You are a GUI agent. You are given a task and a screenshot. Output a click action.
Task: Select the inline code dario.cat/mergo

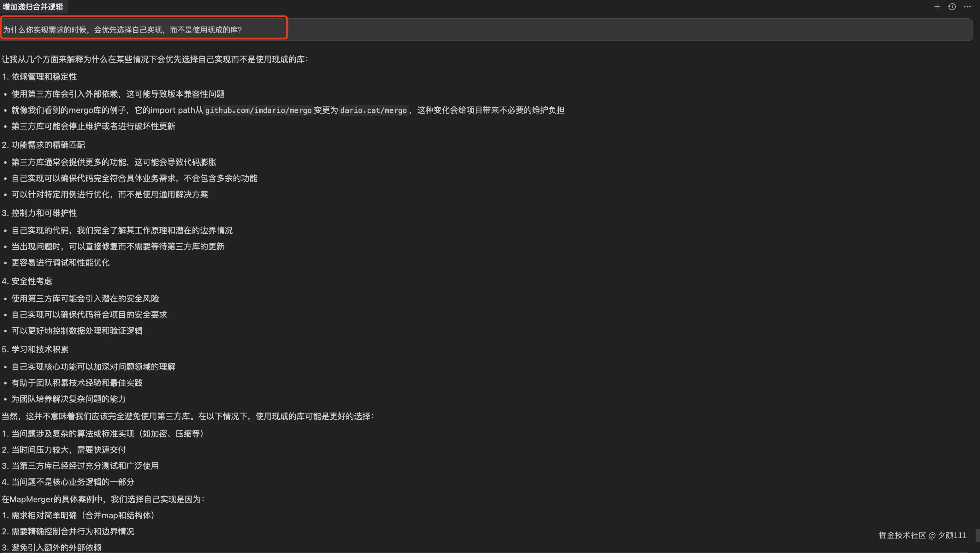[373, 110]
